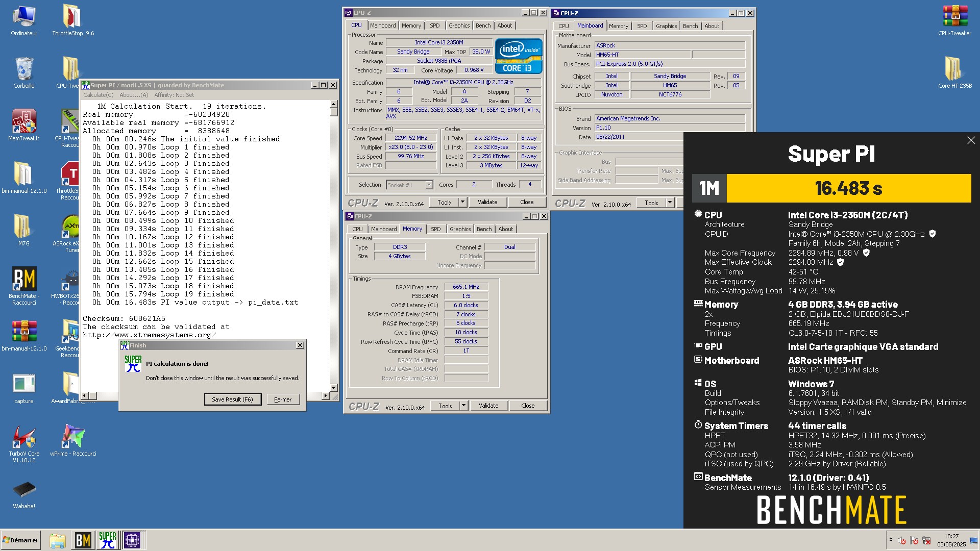
Task: Click Close in the CPU tab window
Action: click(x=527, y=202)
